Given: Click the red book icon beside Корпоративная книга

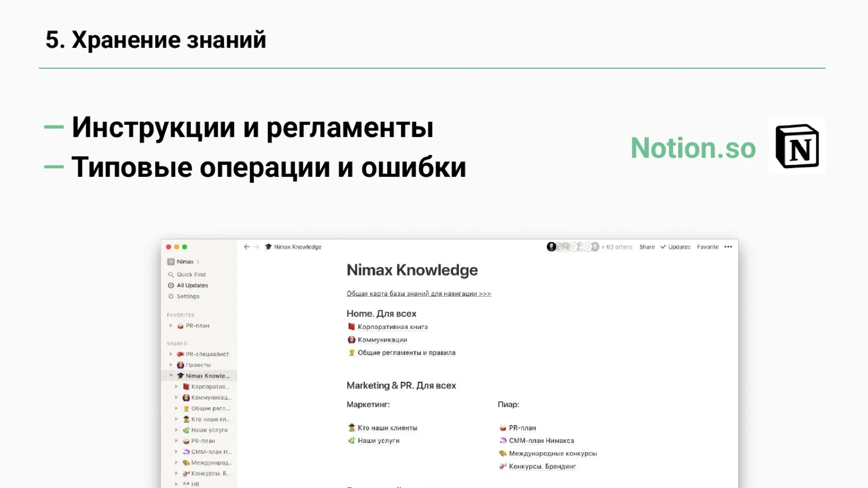Looking at the screenshot, I should 352,326.
